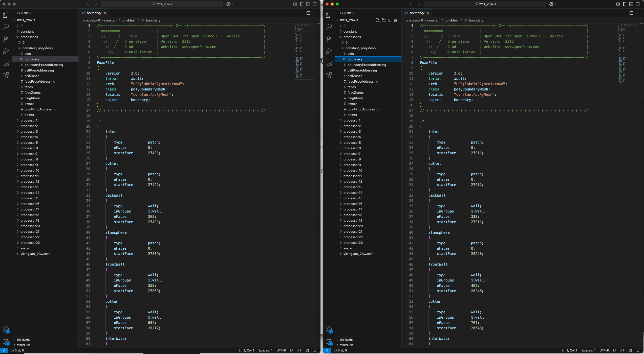Viewport: 644px width, 354px height.
Task: Open Run and Debug in right window
Action: coord(329,51)
